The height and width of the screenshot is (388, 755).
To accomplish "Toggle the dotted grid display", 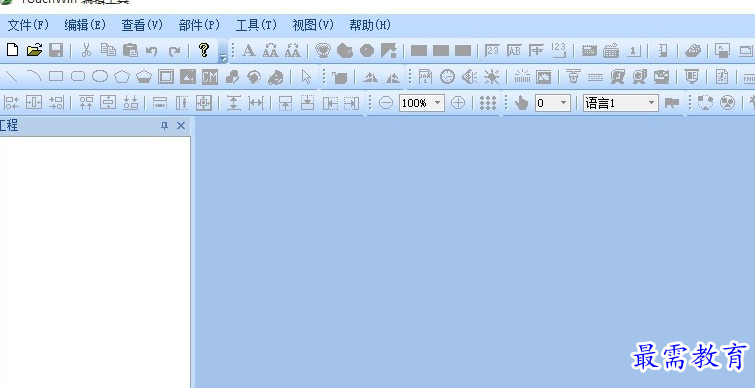I will pos(488,103).
